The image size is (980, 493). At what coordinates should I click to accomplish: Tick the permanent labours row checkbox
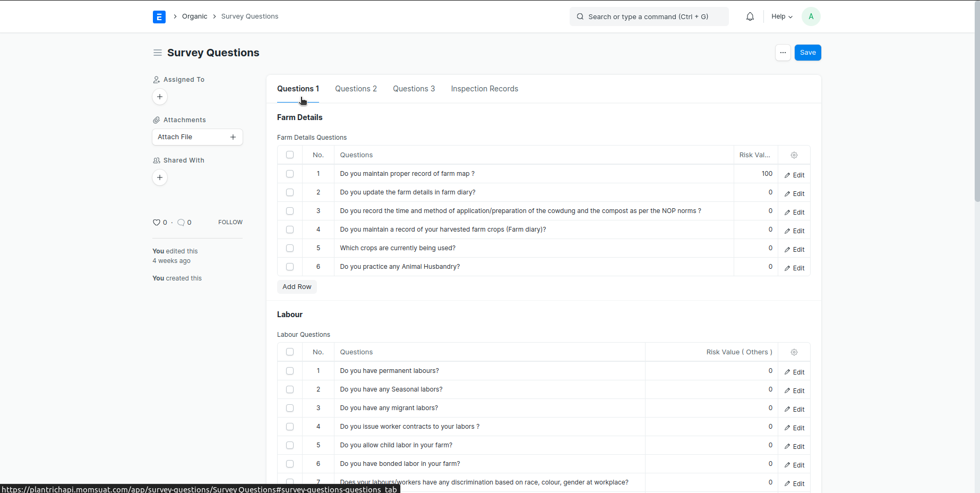(290, 371)
